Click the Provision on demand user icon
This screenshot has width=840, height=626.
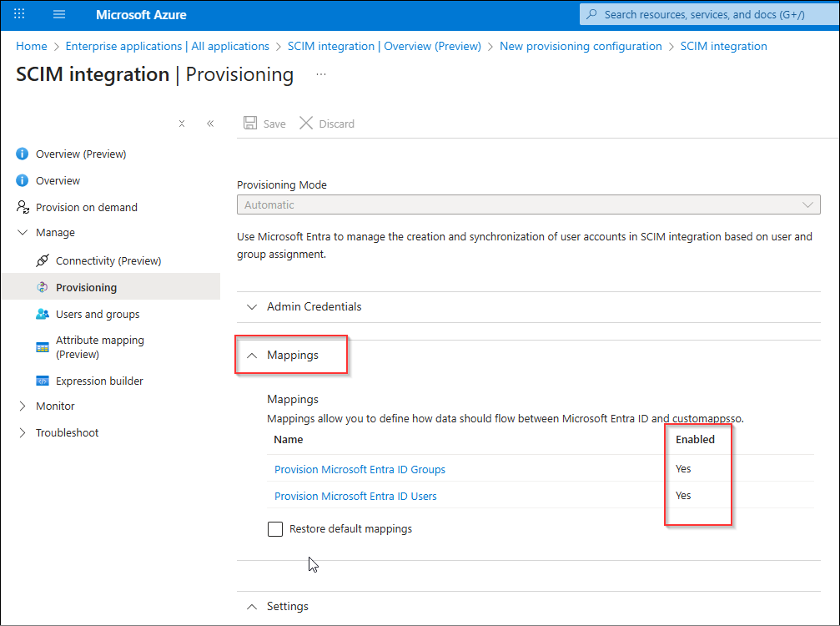click(23, 207)
